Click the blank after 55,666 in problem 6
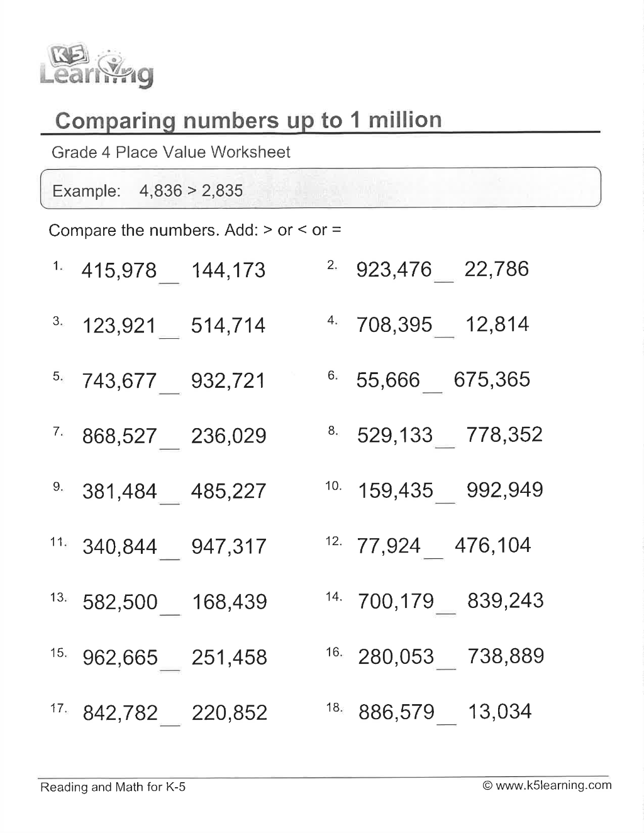This screenshot has height=833, width=644. 432,392
